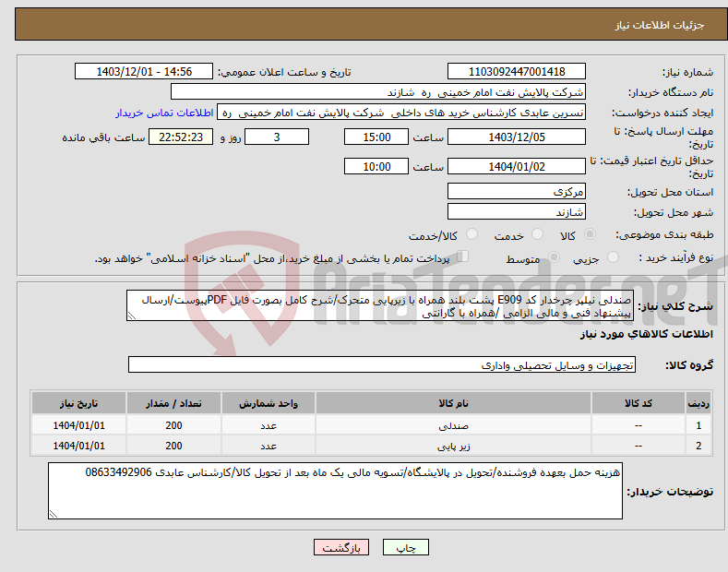
Task: Click row number 1 in the table
Action: [x=698, y=424]
